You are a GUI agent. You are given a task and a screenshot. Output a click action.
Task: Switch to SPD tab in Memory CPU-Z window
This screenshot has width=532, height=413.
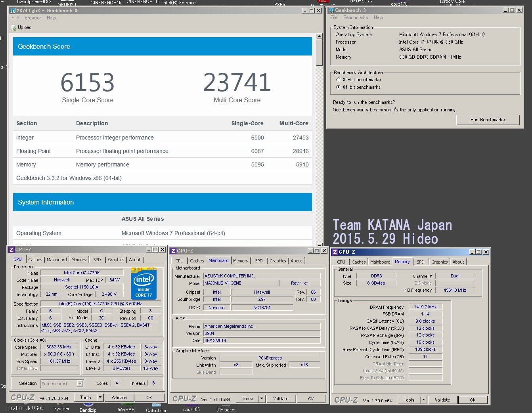[x=421, y=262]
